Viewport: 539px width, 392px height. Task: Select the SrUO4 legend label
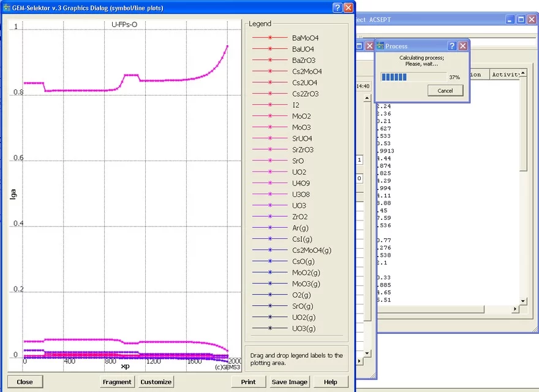coord(302,138)
